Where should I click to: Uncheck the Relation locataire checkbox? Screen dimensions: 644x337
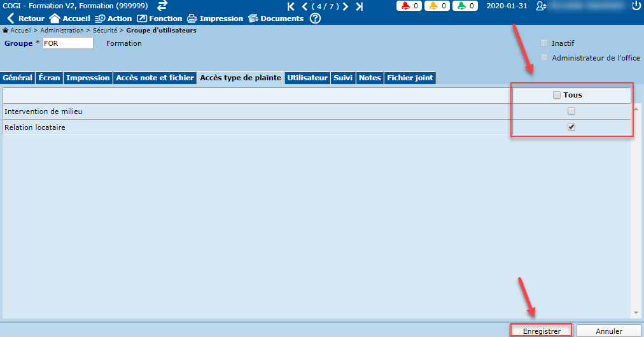pyautogui.click(x=571, y=127)
